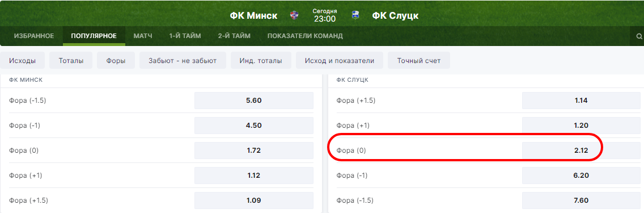This screenshot has height=213, width=644.
Task: Select Slutsk handicap (0) odds 2.12
Action: coord(581,151)
